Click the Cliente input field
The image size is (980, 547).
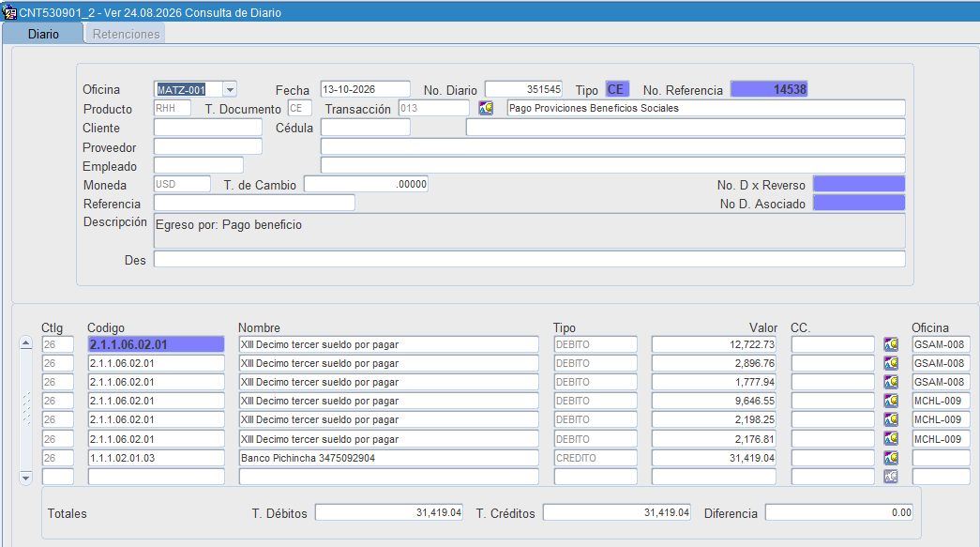point(208,128)
